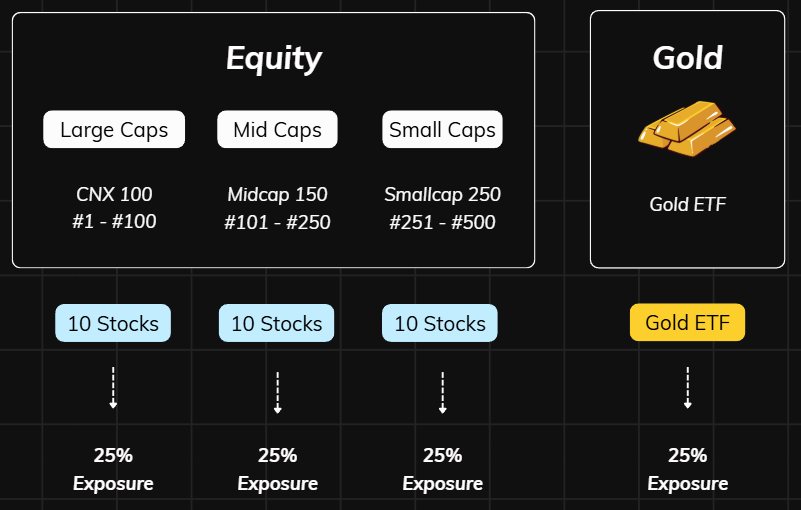The width and height of the screenshot is (801, 510).
Task: Click the gold bars icon
Action: [687, 128]
